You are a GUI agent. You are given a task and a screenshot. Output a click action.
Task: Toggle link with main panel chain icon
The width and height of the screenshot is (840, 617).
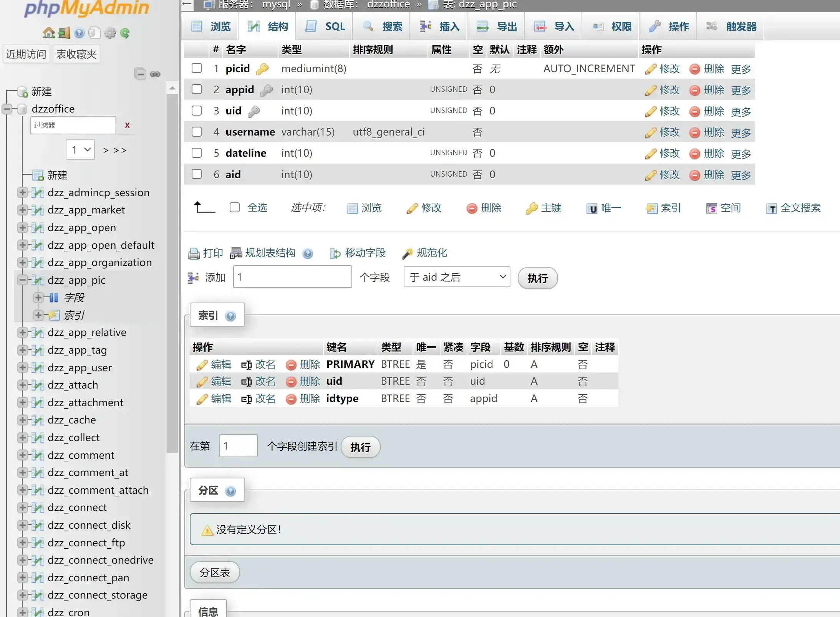pyautogui.click(x=155, y=74)
